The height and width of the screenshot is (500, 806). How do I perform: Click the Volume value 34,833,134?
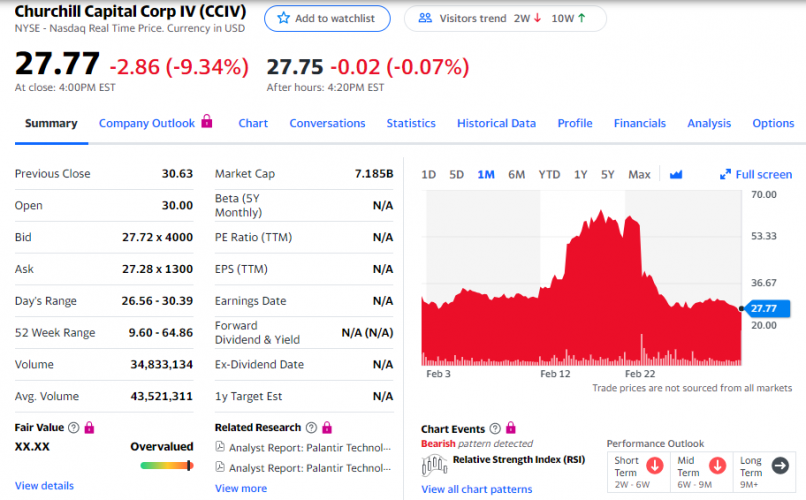coord(161,364)
